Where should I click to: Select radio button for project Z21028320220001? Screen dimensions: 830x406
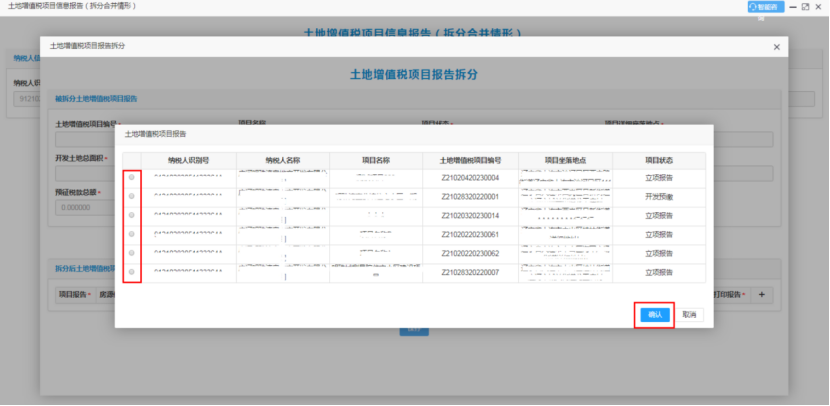132,196
